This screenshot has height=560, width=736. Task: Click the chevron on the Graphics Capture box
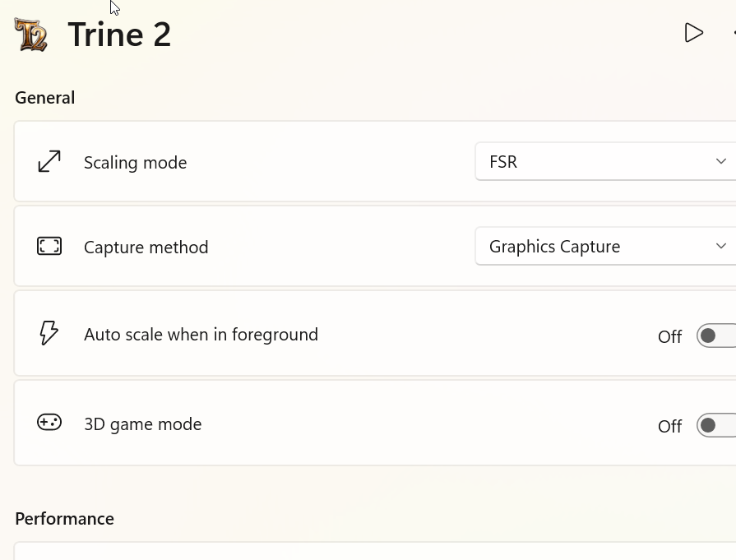pos(721,246)
